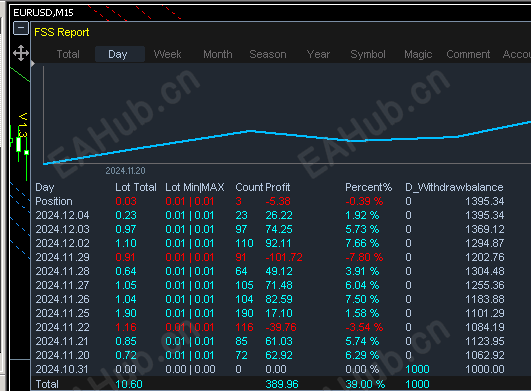Select the 2024.12.04 row date
Viewport: 531px width, 391px height.
[62, 215]
